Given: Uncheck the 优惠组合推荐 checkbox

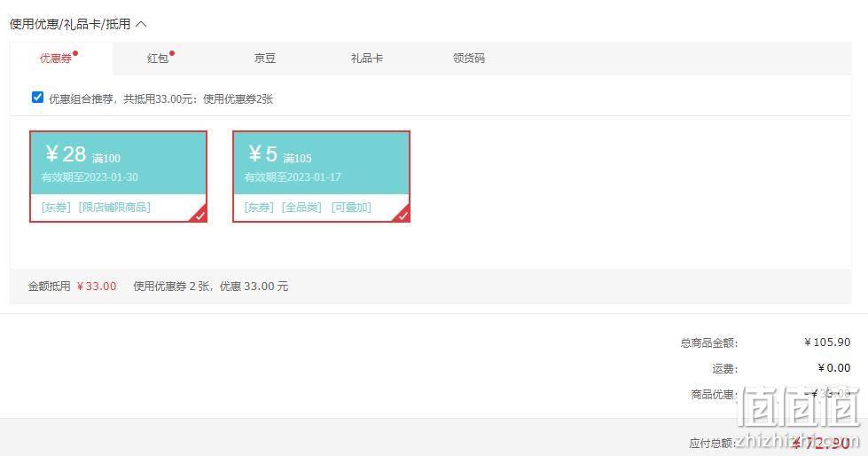Looking at the screenshot, I should [37, 98].
